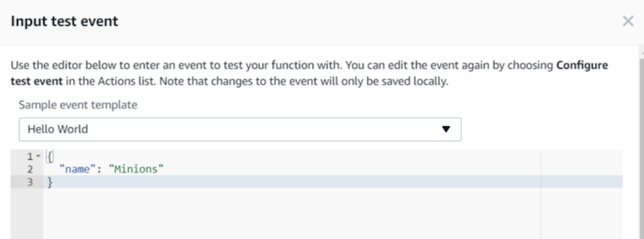The image size is (644, 239).
Task: Click the black triangle arrow of the template dropdown
Action: point(446,129)
